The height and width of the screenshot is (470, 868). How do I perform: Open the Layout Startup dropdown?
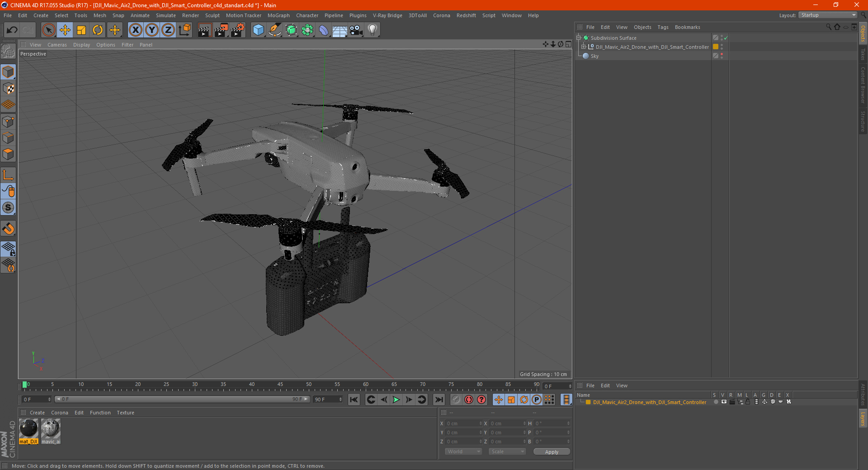click(x=828, y=15)
